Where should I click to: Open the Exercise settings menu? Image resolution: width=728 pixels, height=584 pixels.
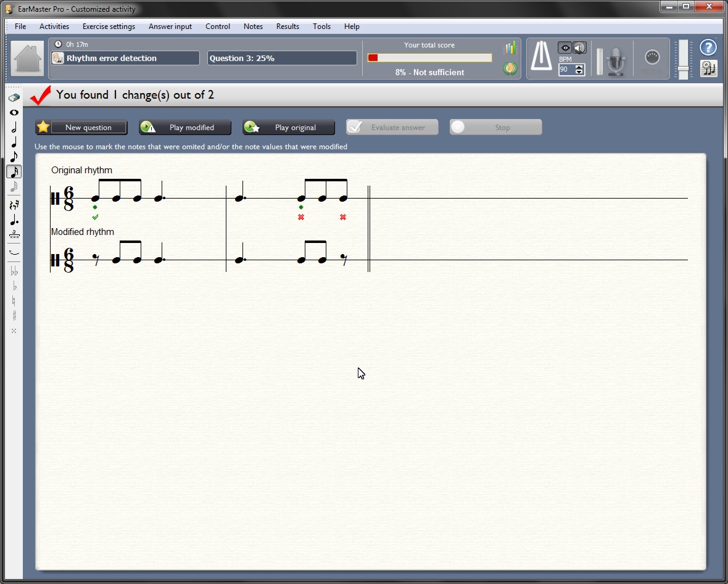(x=109, y=27)
